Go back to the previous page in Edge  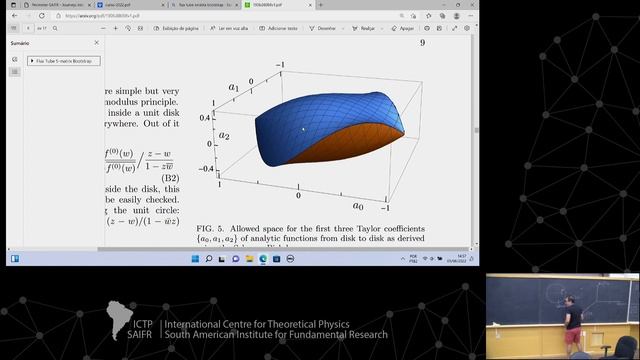(x=15, y=16)
